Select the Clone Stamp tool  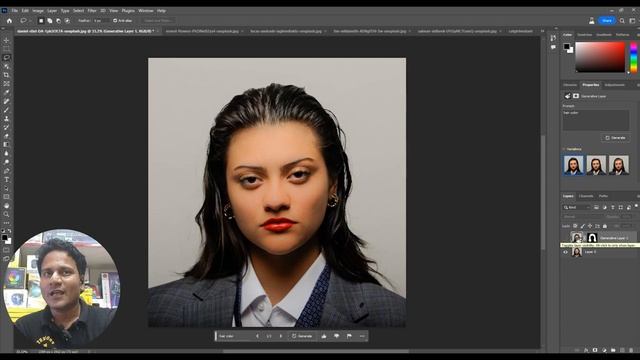[6, 118]
